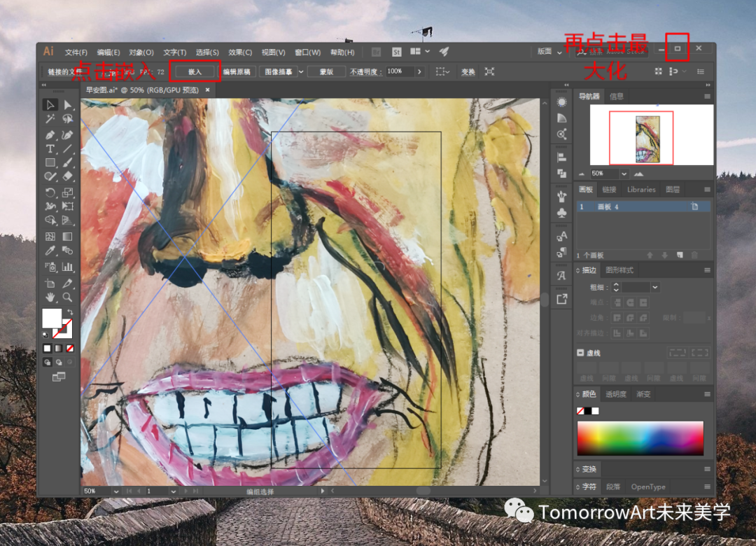Viewport: 756px width, 546px height.
Task: Open the Bridge (Br) shortcut
Action: pos(376,52)
